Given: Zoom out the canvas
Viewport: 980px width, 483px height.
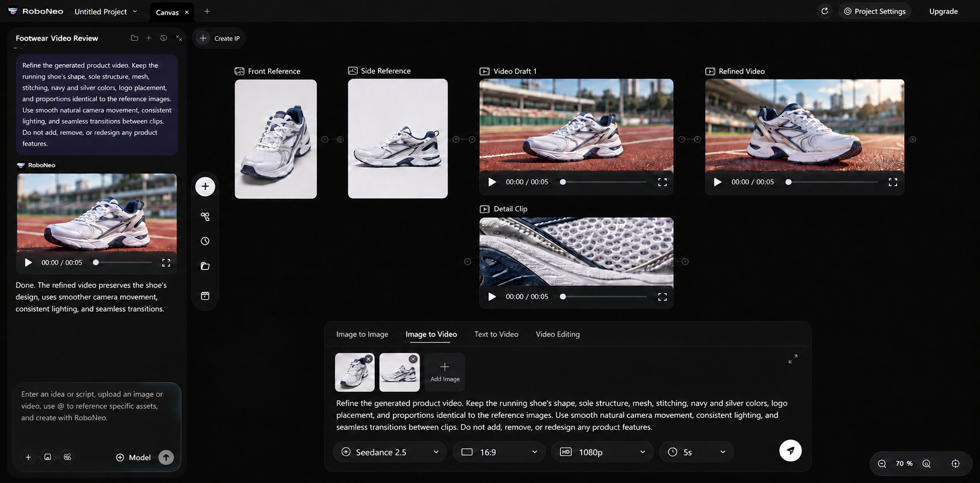Looking at the screenshot, I should click(x=882, y=464).
